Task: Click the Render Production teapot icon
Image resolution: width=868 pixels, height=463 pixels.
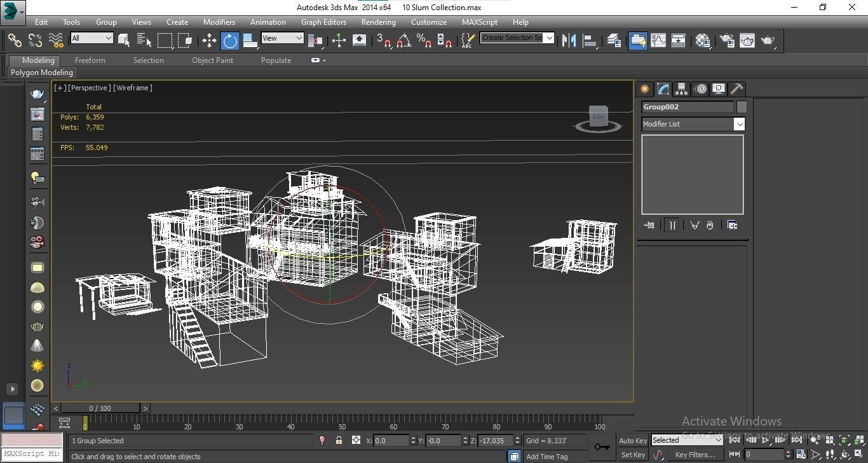Action: click(x=768, y=40)
